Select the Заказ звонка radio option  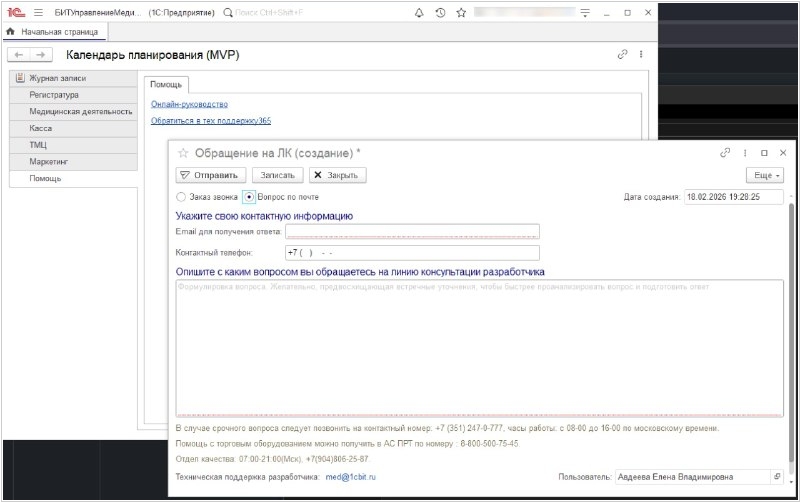click(181, 197)
